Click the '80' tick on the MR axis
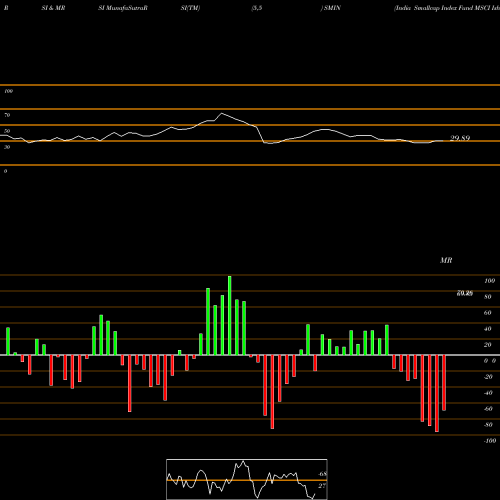Screen dimensions: 500x500 click(488, 297)
